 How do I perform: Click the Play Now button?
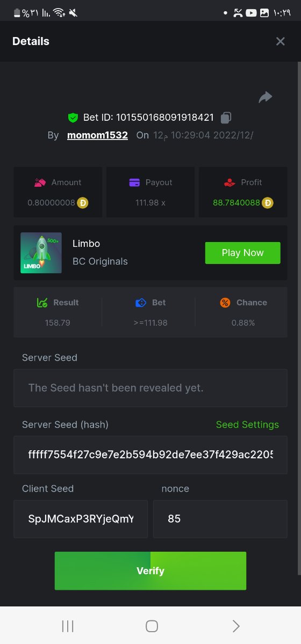[x=242, y=253]
